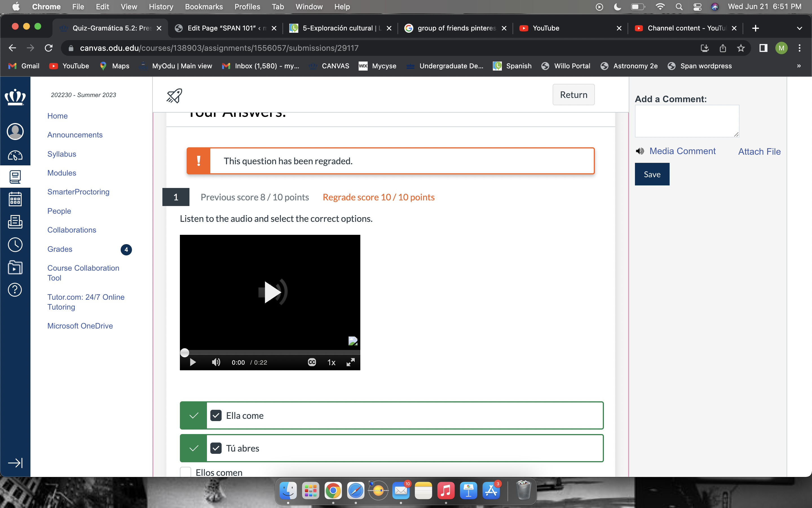The image size is (812, 508).
Task: Open Mail from the Dock
Action: tap(401, 491)
